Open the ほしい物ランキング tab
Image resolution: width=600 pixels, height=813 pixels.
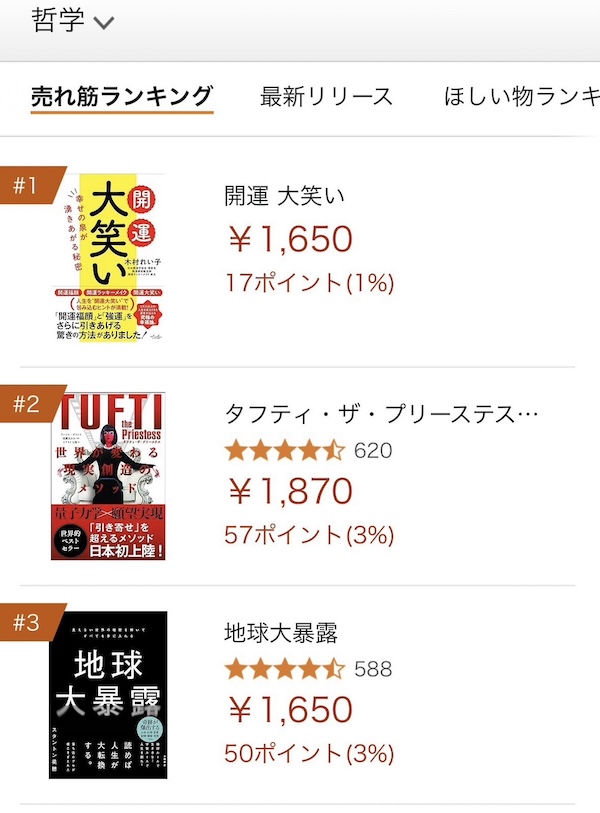[520, 97]
